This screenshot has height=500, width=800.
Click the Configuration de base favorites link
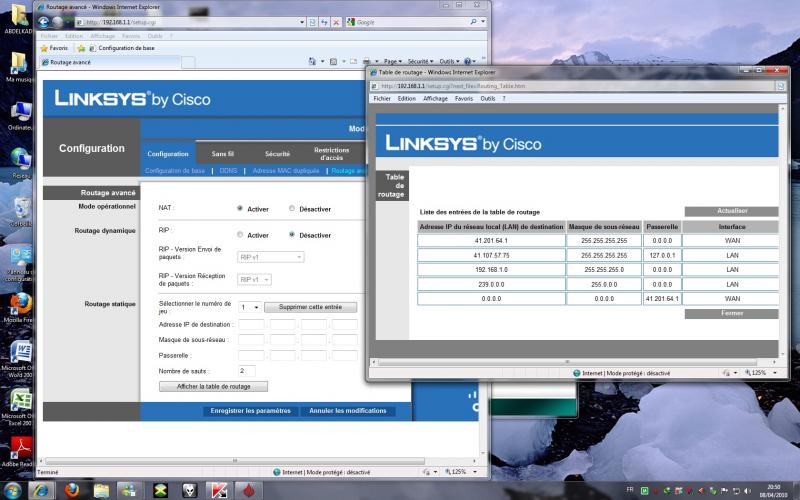[122, 48]
